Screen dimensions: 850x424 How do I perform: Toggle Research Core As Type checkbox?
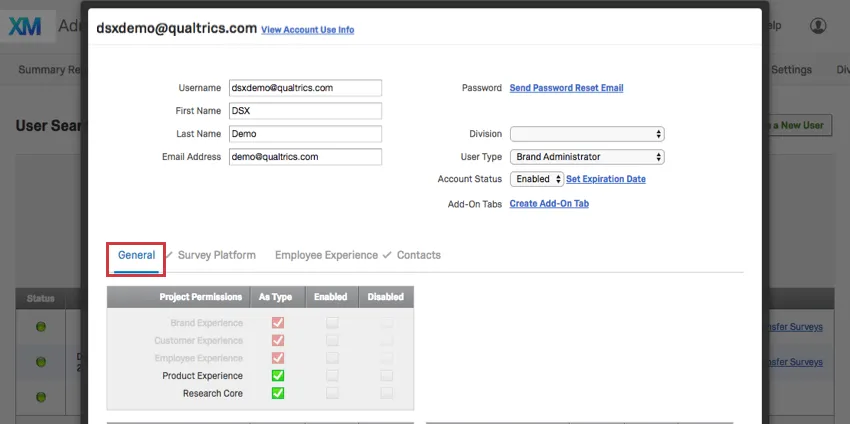tap(278, 393)
